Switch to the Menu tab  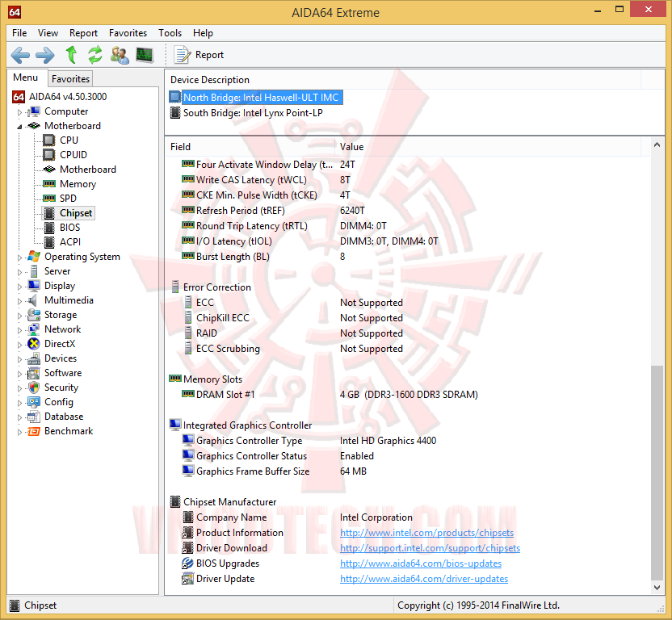pyautogui.click(x=26, y=77)
